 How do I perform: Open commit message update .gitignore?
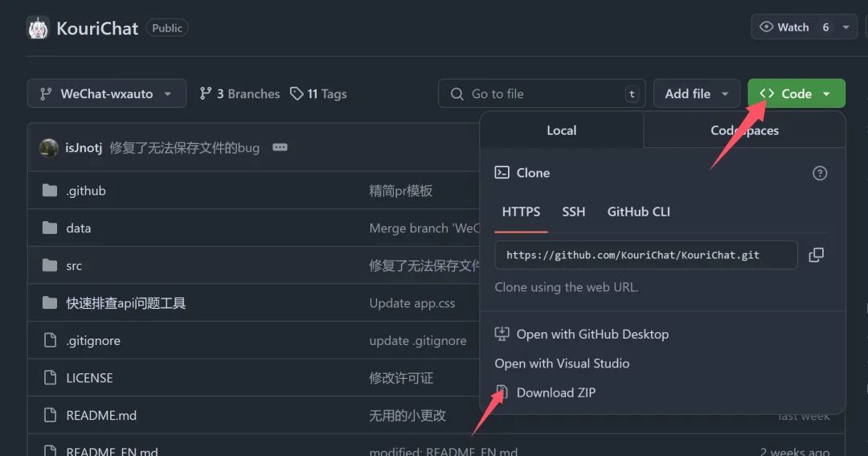(x=417, y=340)
